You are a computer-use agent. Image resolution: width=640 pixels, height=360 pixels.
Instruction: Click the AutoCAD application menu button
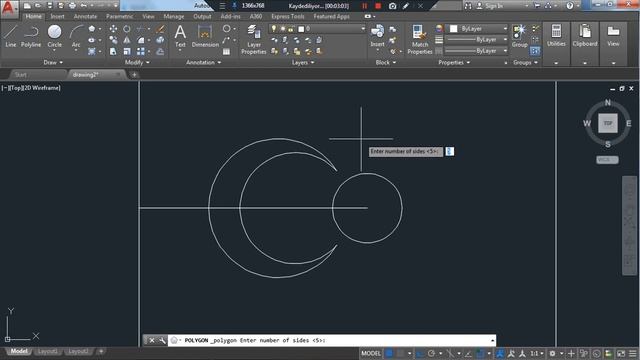tap(8, 8)
